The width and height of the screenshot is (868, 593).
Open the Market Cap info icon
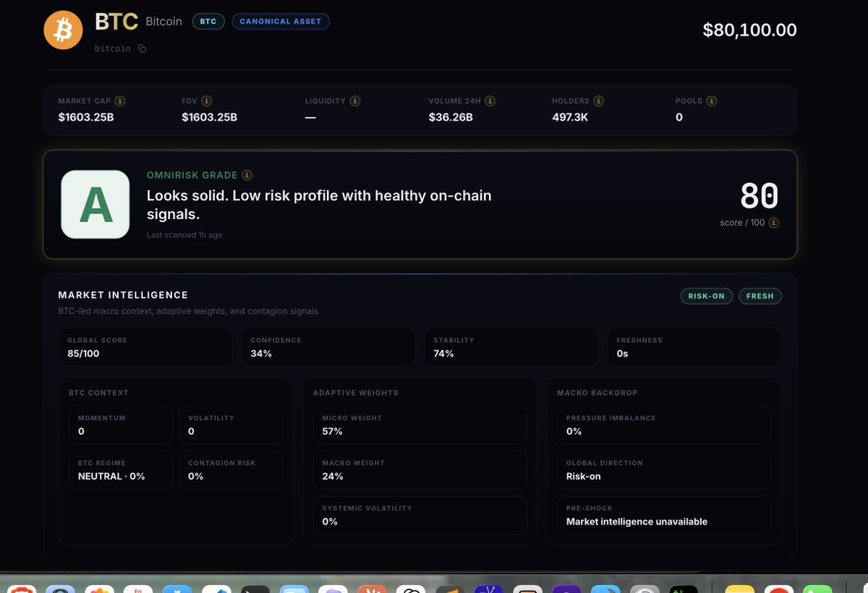(120, 101)
